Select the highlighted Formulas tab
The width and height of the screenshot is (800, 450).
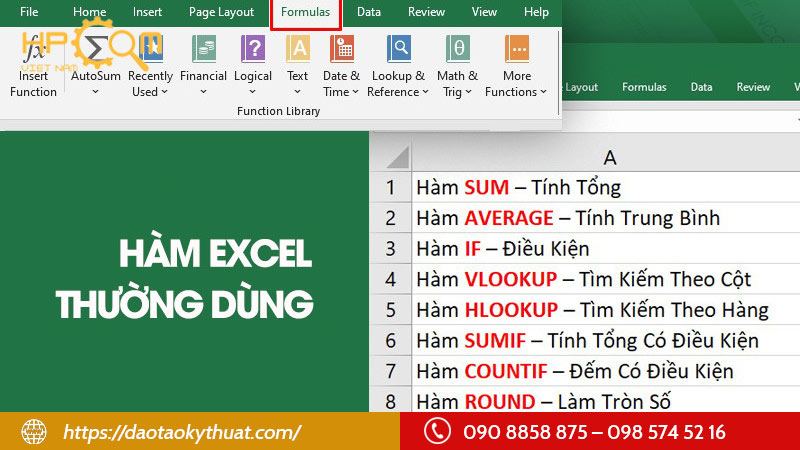pos(306,12)
